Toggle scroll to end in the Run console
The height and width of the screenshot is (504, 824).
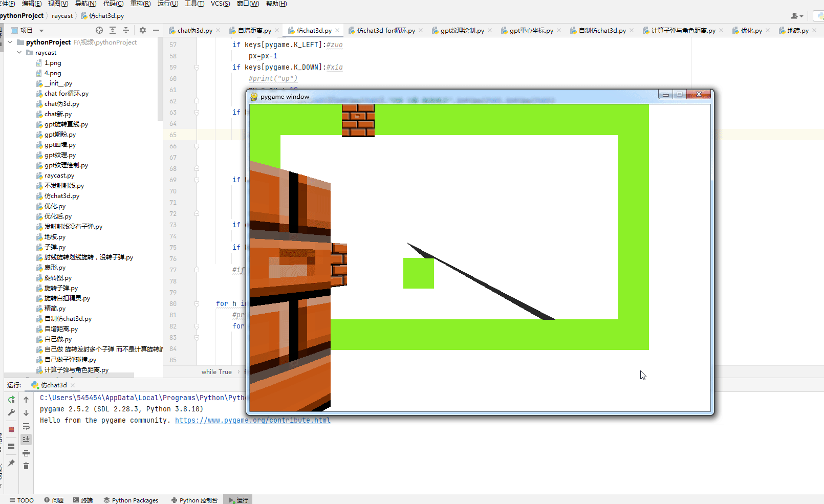click(x=26, y=439)
